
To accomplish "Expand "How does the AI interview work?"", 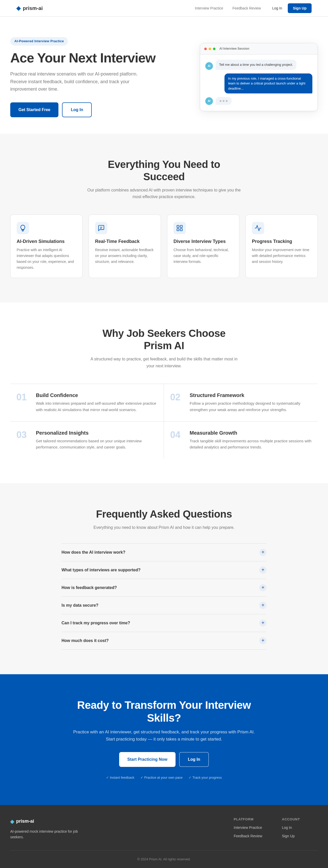I will click(x=164, y=552).
